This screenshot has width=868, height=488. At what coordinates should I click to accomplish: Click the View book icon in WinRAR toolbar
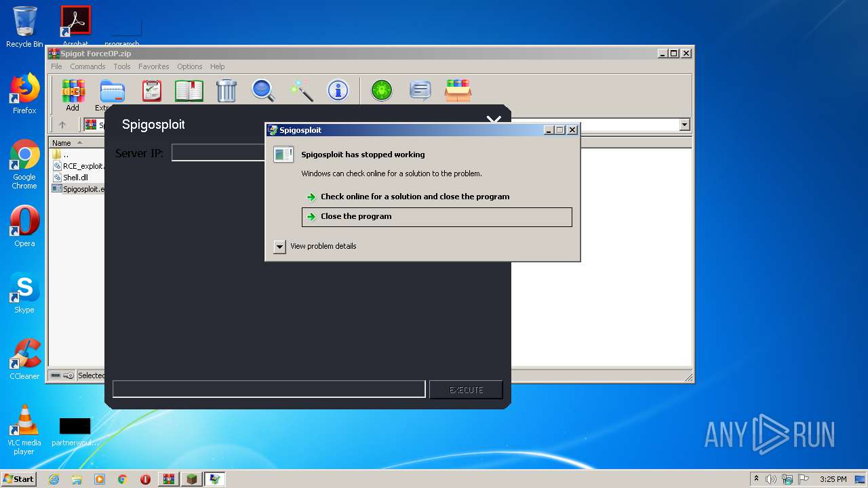click(x=189, y=90)
